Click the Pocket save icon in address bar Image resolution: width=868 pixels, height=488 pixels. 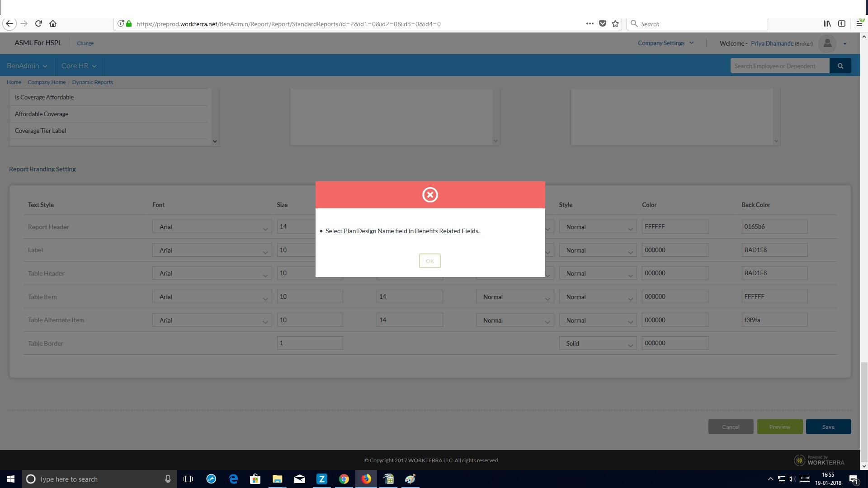click(x=603, y=23)
